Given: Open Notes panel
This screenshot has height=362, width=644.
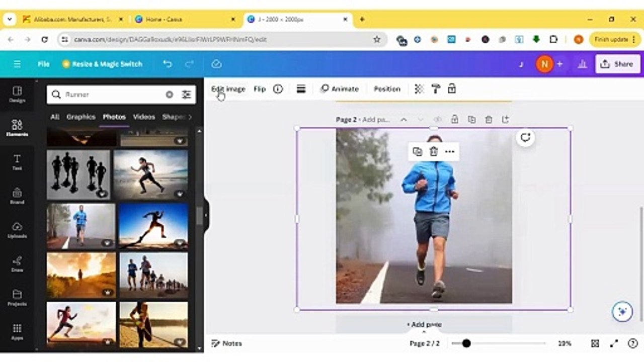Looking at the screenshot, I should pyautogui.click(x=227, y=343).
